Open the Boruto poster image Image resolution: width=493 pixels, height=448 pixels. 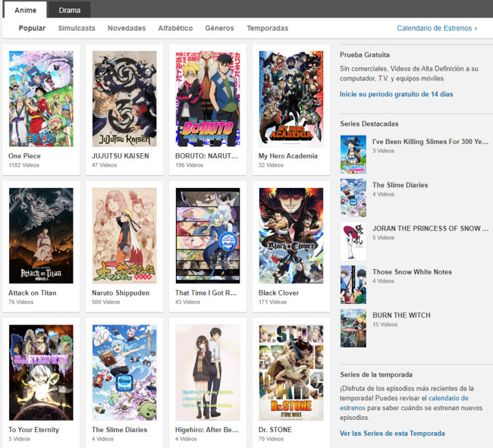tap(208, 99)
